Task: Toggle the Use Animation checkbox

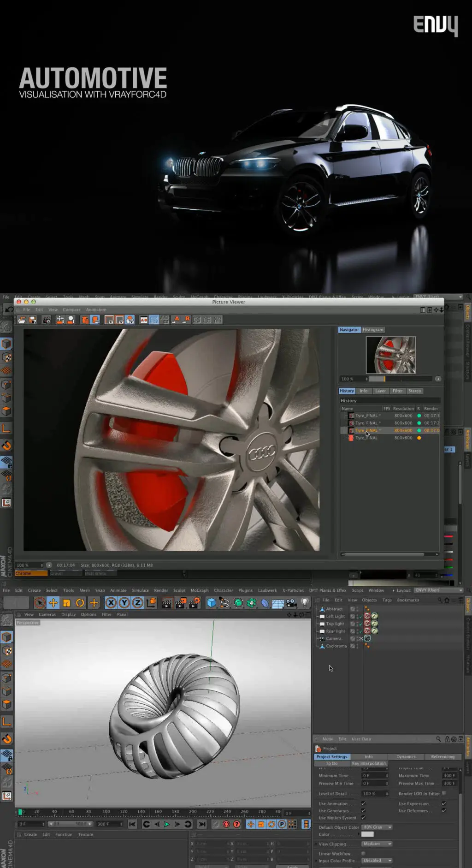Action: [x=363, y=803]
